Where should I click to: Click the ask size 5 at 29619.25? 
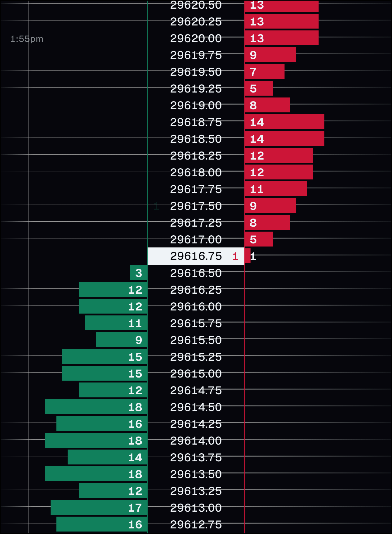coord(253,88)
